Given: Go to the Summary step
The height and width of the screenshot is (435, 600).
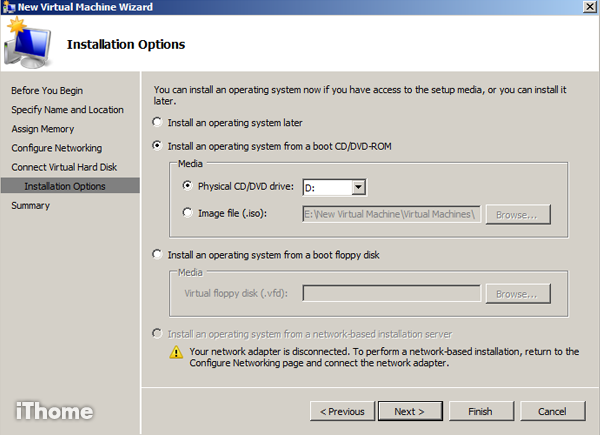Looking at the screenshot, I should pos(30,205).
